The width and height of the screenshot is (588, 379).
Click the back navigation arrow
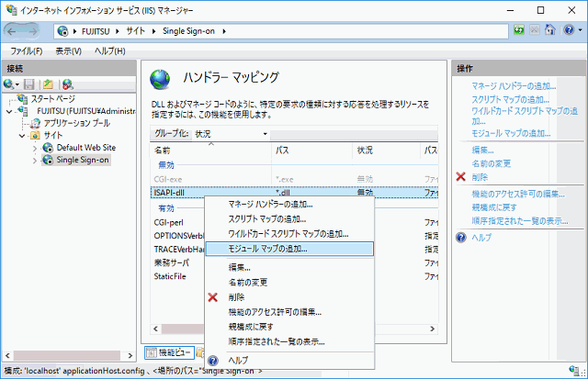(12, 31)
